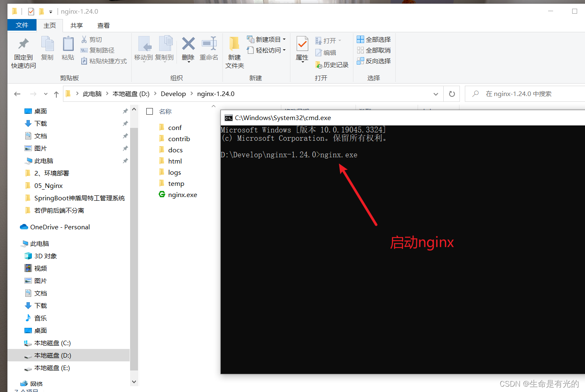Open 05_Nginx quick access folder

[x=44, y=185]
